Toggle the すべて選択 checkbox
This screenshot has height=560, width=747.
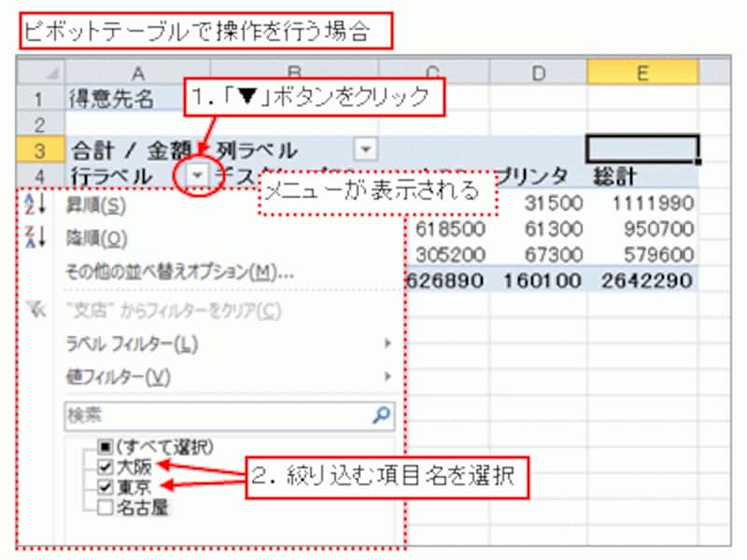[105, 447]
